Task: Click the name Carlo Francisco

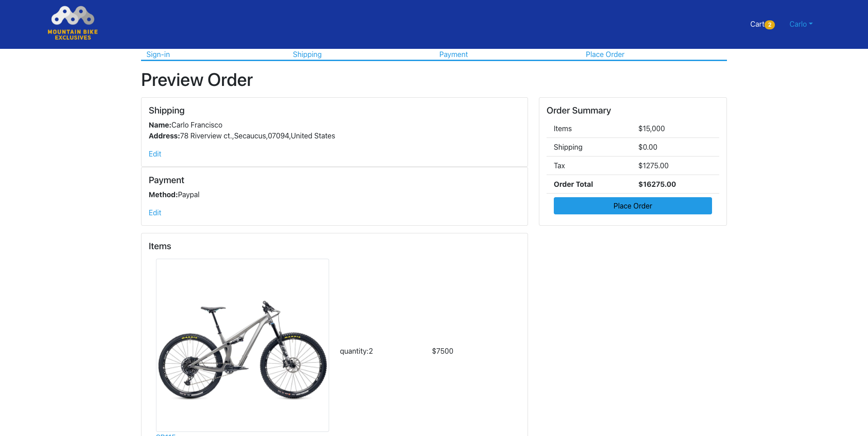Action: 197,125
